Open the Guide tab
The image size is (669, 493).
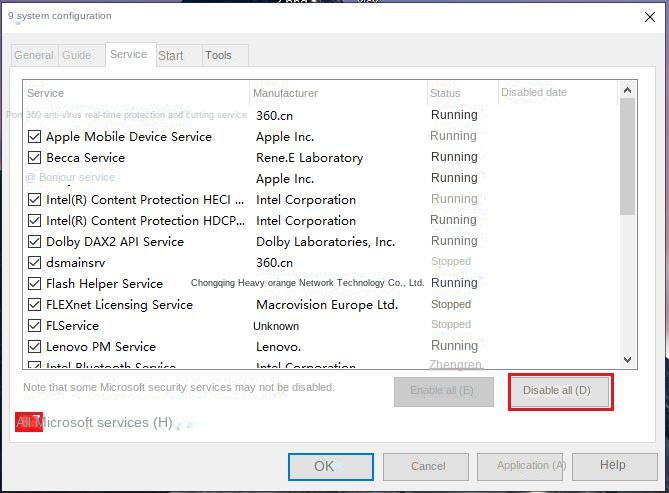point(77,56)
